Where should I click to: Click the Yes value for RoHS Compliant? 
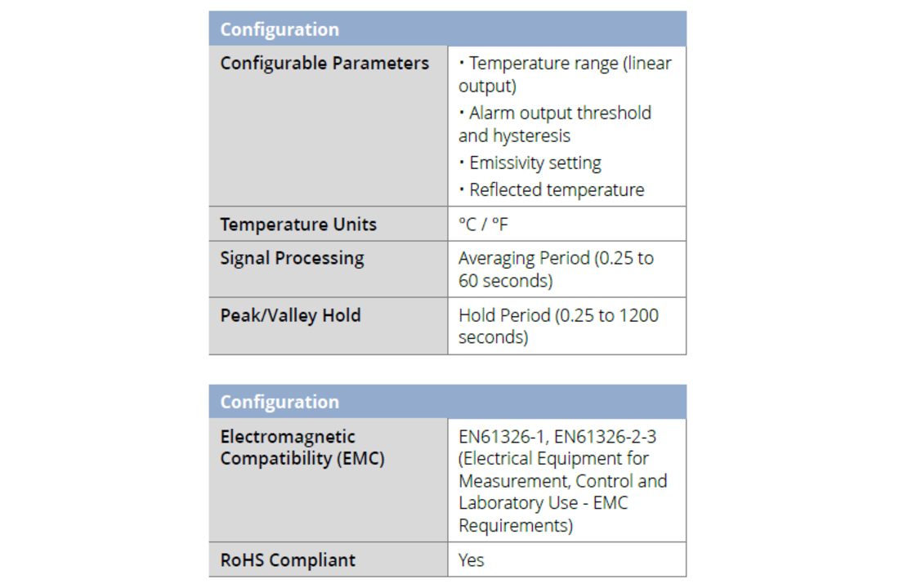[x=472, y=560]
